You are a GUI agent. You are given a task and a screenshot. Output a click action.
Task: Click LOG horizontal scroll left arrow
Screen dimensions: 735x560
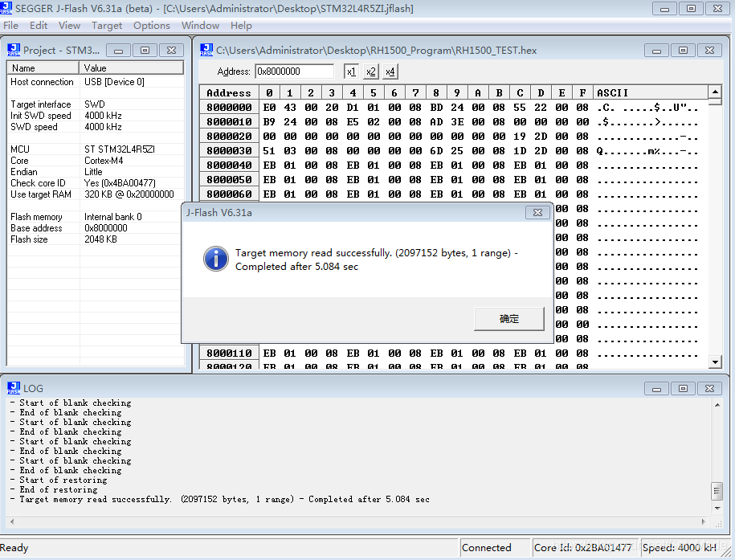[12, 521]
